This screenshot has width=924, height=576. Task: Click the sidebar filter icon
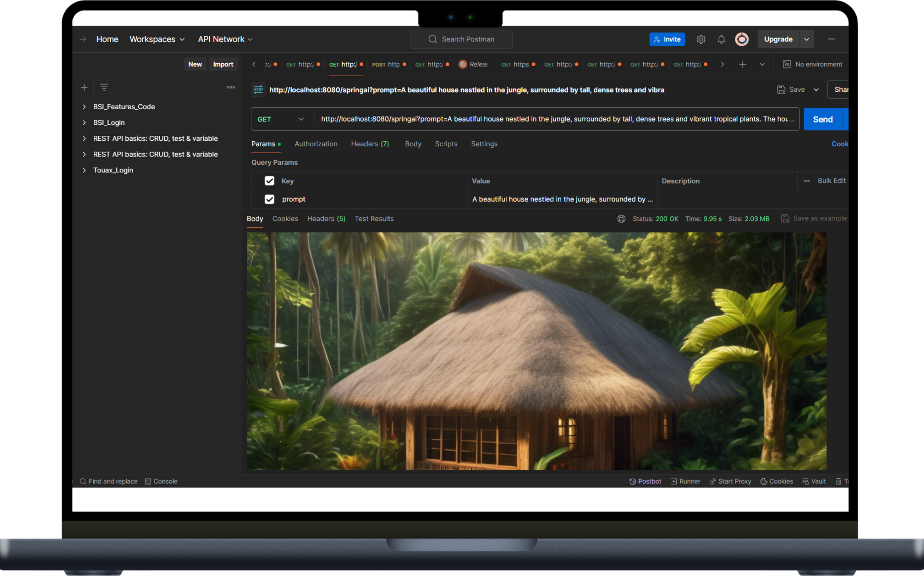pos(104,87)
